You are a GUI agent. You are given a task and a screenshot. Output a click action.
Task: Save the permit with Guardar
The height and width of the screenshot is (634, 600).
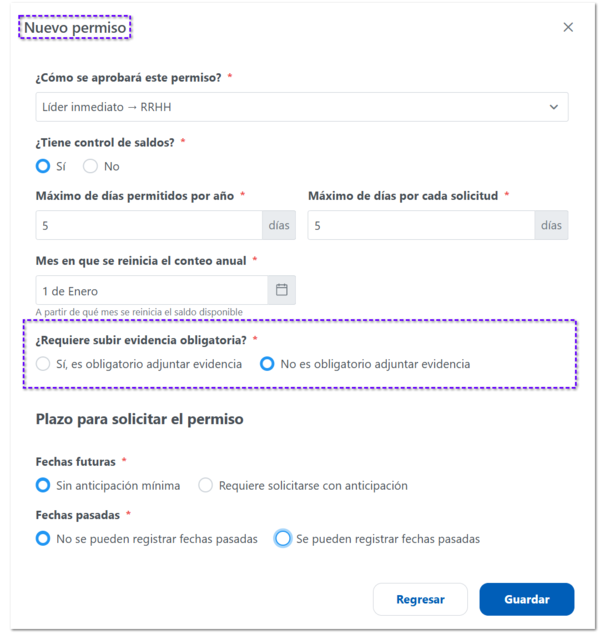click(527, 599)
